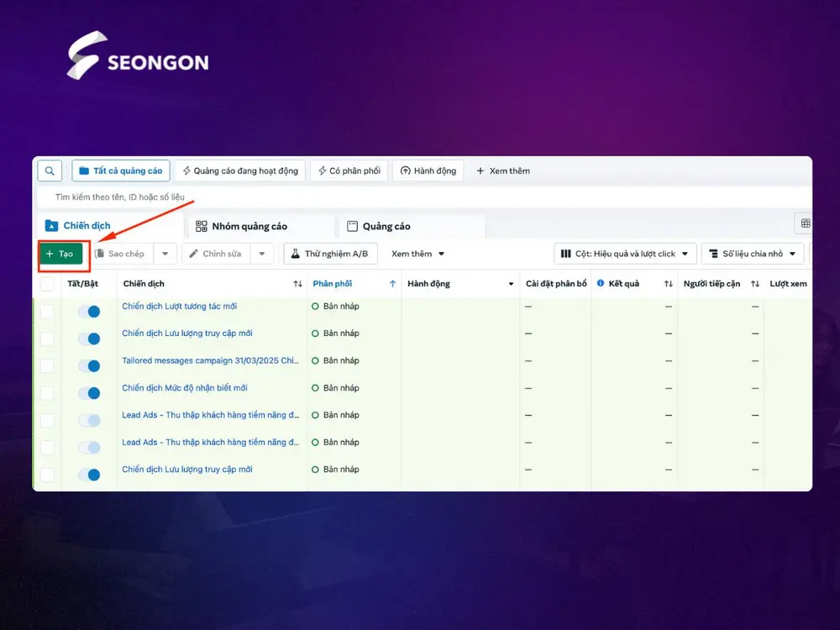Open Chiến dịch Lượt tương tác mới link
840x630 pixels.
pyautogui.click(x=180, y=307)
